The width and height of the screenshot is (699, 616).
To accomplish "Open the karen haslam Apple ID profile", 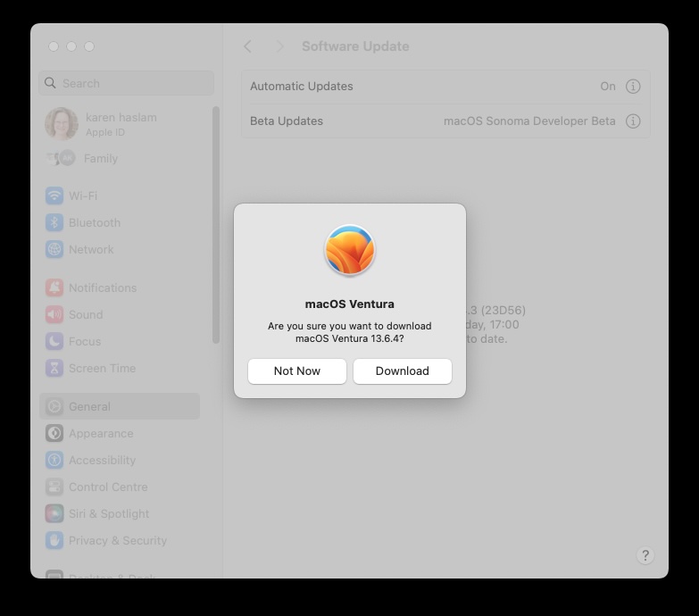I will [x=121, y=124].
